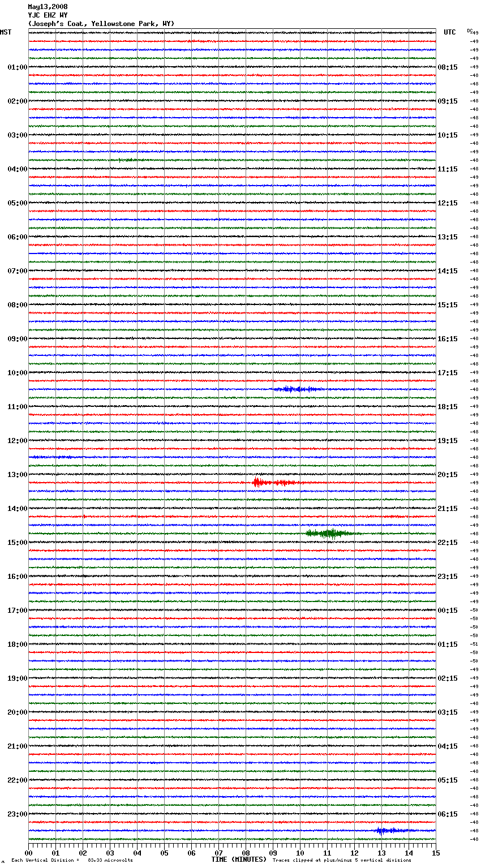Click the -51 DC offset value
This screenshot has height=868, width=481.
point(474,644)
